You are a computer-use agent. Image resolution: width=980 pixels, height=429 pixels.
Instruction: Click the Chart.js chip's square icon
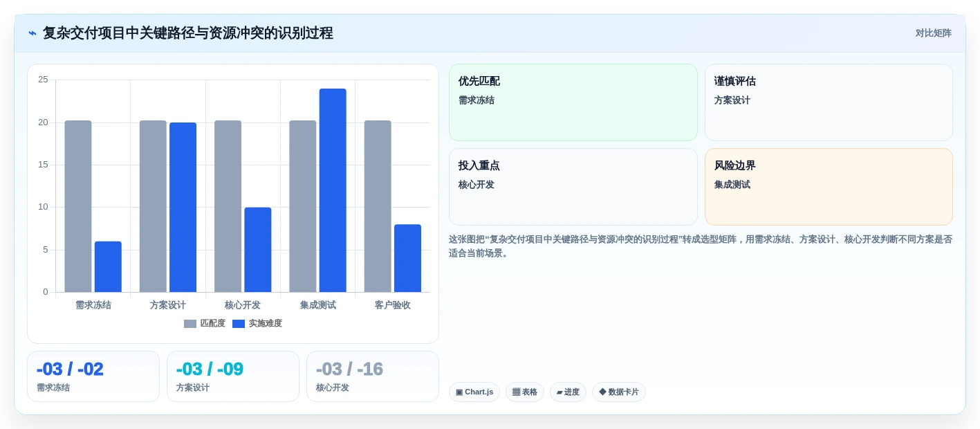tap(459, 392)
